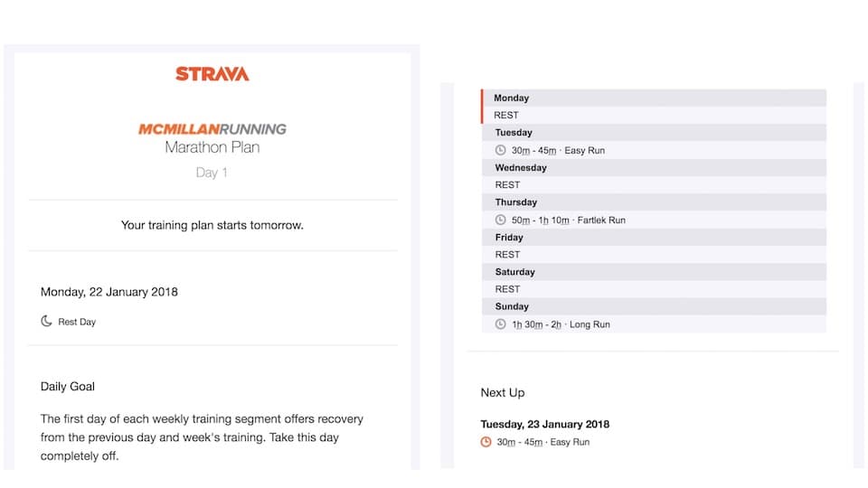868x488 pixels.
Task: Select the Friday row header
Action: 655,238
